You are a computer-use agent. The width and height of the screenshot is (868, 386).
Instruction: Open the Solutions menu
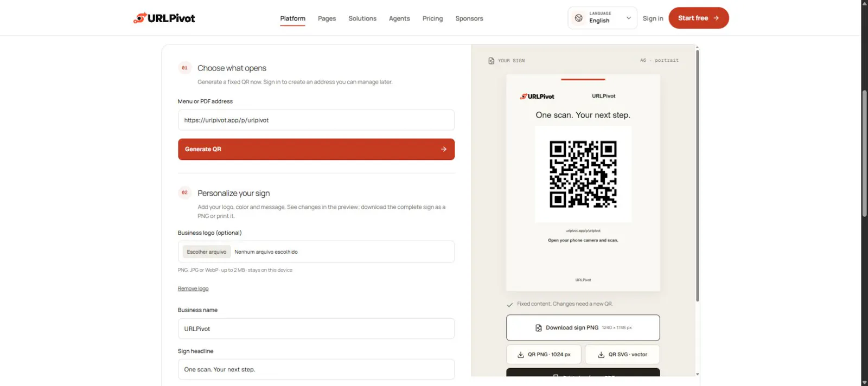[362, 18]
